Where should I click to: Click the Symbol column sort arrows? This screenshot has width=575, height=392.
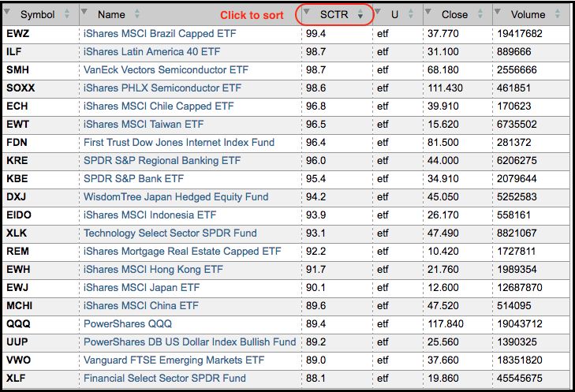[65, 14]
